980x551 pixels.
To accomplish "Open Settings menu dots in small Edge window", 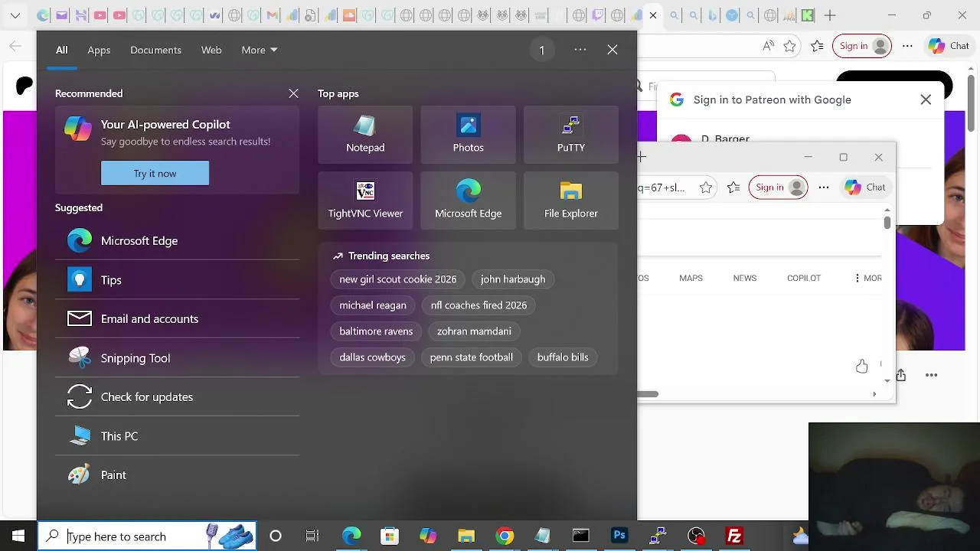I will (824, 187).
